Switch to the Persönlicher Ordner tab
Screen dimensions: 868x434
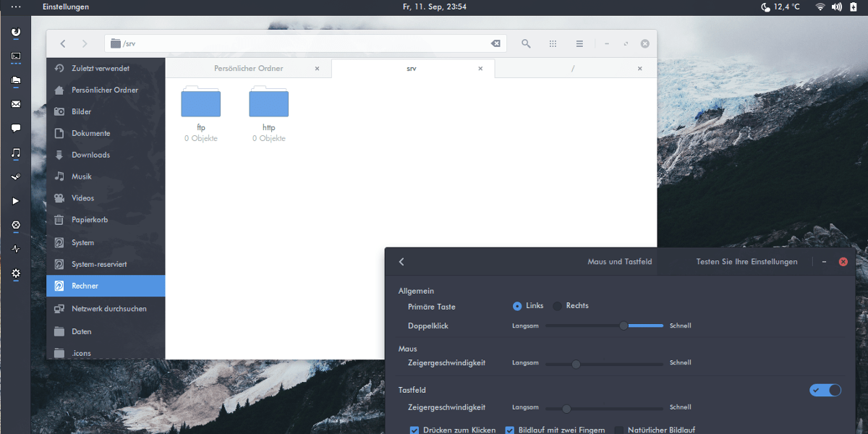click(x=250, y=68)
